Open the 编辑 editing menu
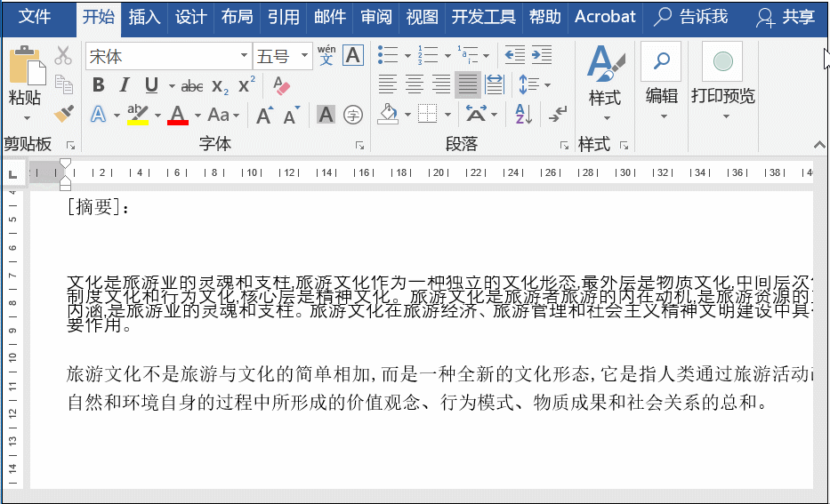Viewport: 830px width, 504px height. click(661, 80)
